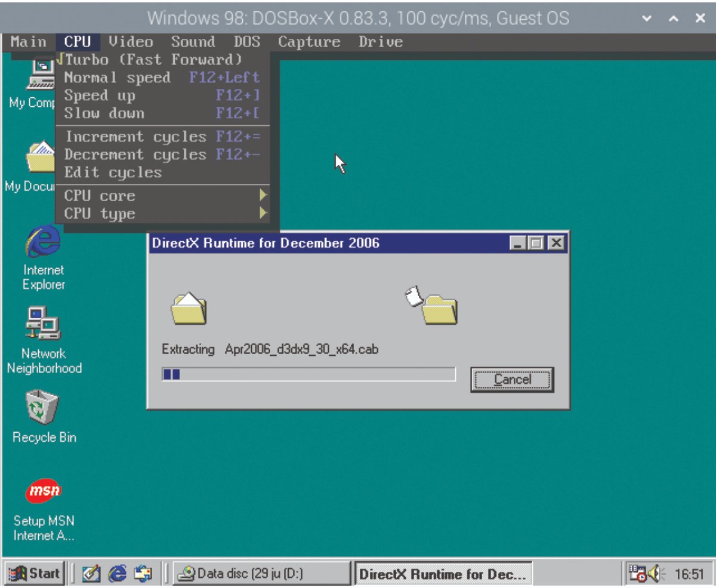Click the volume speaker tray icon
This screenshot has height=588, width=716.
pyautogui.click(x=656, y=574)
